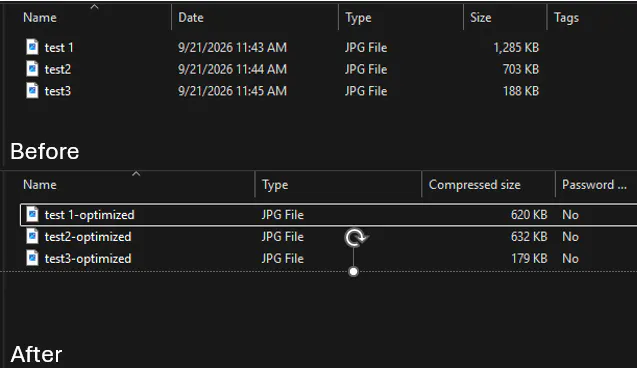Select the file named test3
Viewport: 637px width, 368px height.
[x=58, y=91]
